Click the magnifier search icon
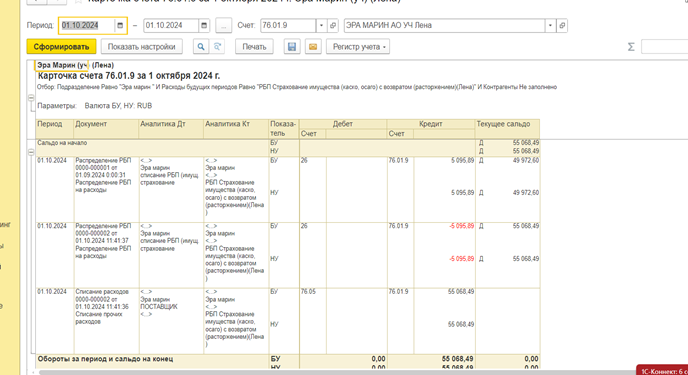The width and height of the screenshot is (688, 375). tap(201, 46)
